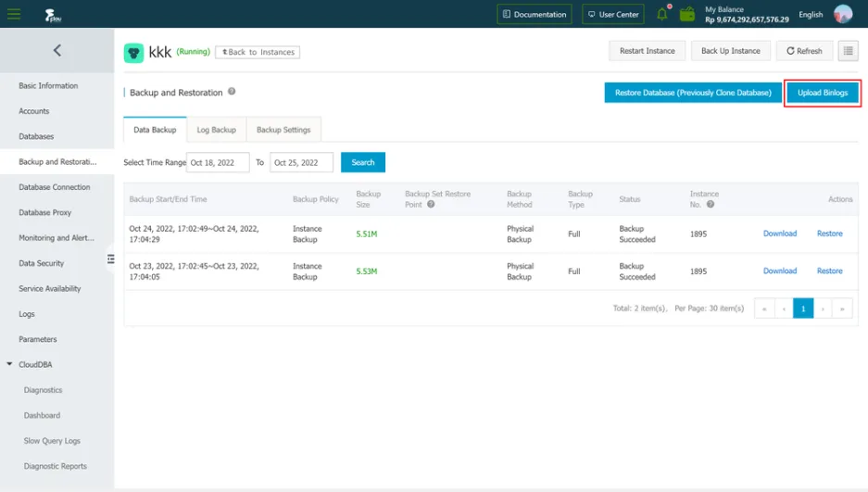This screenshot has height=492, width=868.
Task: Click the Search button
Action: [x=363, y=162]
